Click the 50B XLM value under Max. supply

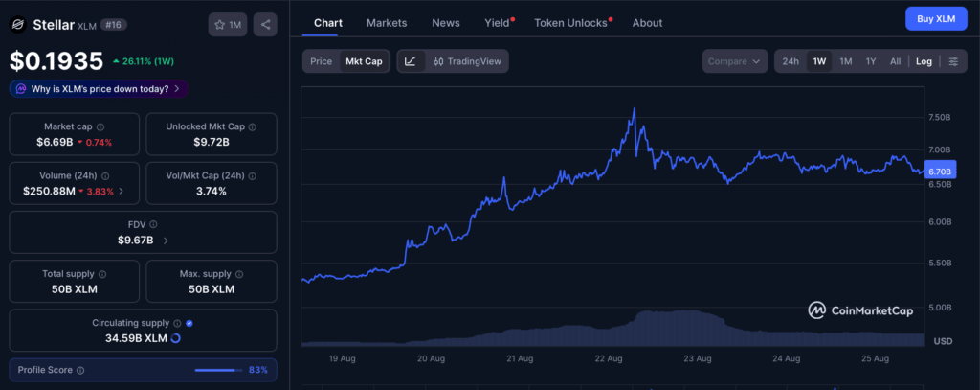coord(212,289)
